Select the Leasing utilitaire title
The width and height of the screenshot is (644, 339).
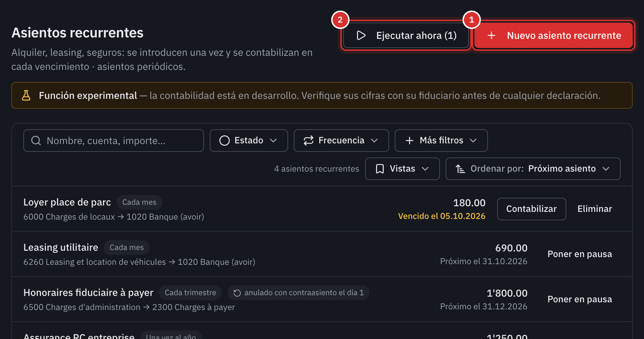tap(61, 248)
